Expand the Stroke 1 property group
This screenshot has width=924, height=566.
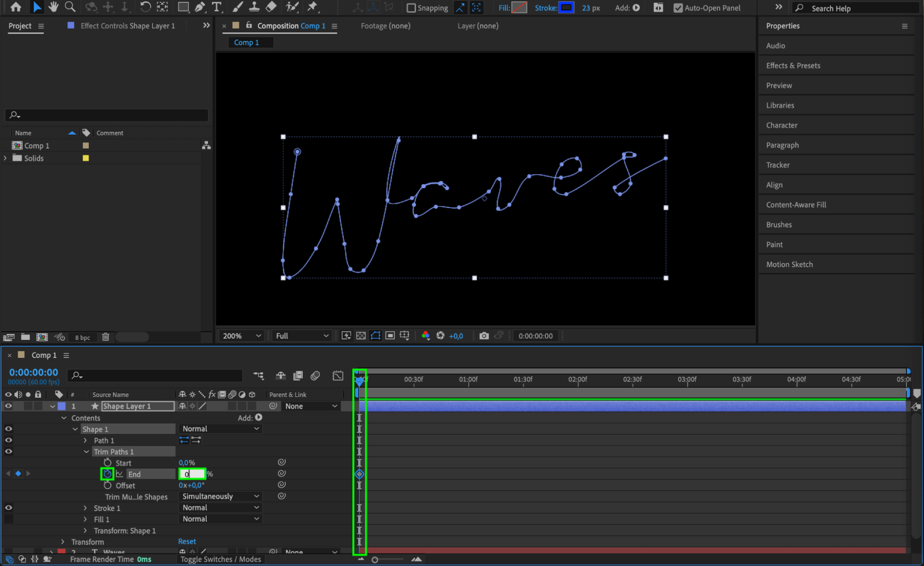(x=85, y=508)
